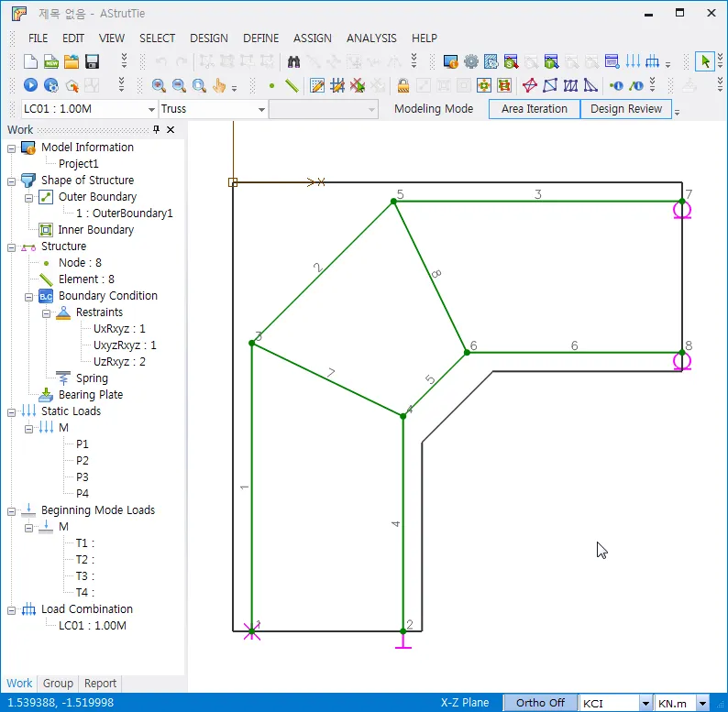Collapse the Boundary Condition tree node
This screenshot has width=728, height=712.
click(28, 297)
